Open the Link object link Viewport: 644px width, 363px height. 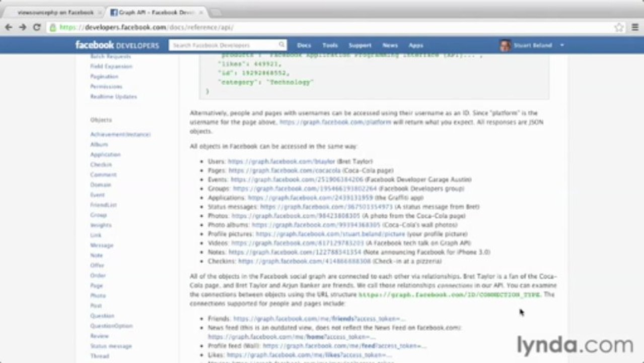click(96, 235)
